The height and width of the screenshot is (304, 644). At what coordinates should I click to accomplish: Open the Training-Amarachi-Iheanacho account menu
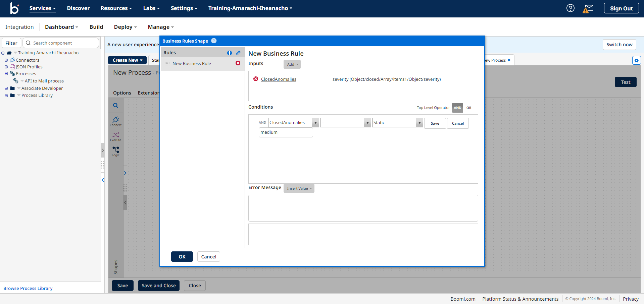pos(250,8)
